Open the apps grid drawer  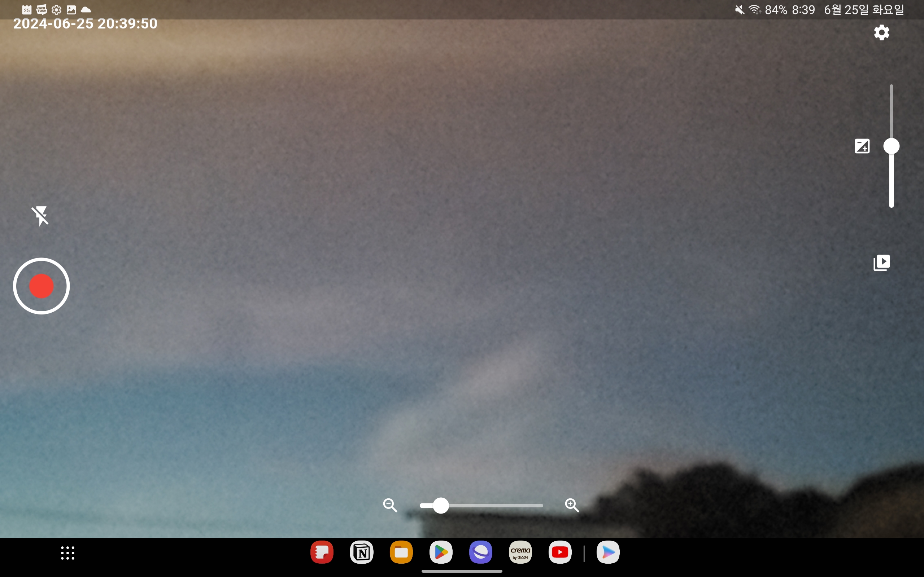click(67, 552)
